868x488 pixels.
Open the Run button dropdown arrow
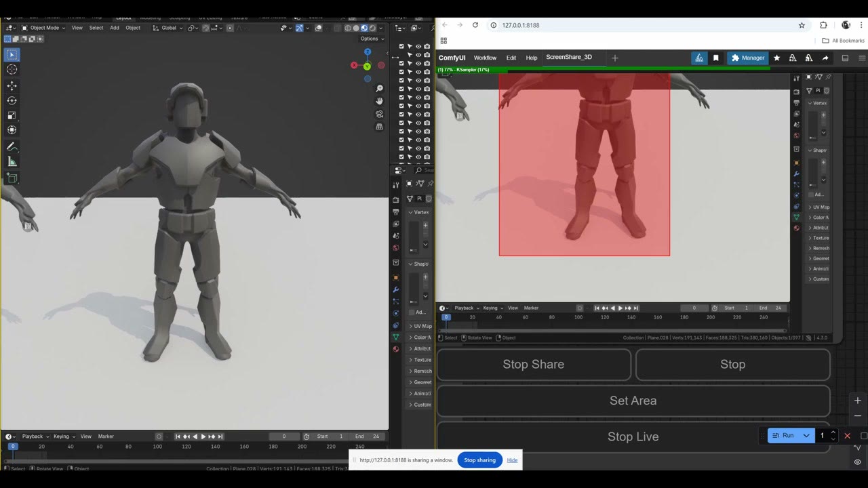[806, 435]
